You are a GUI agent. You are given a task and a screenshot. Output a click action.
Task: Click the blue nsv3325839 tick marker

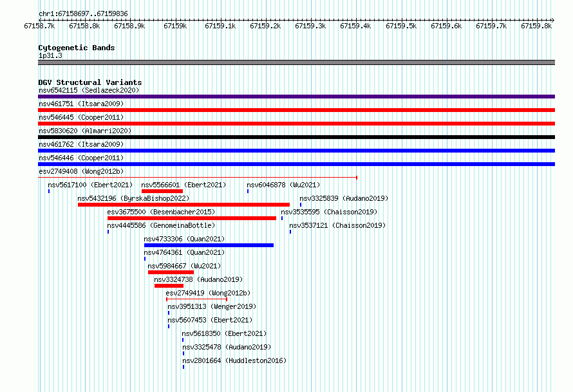(301, 205)
